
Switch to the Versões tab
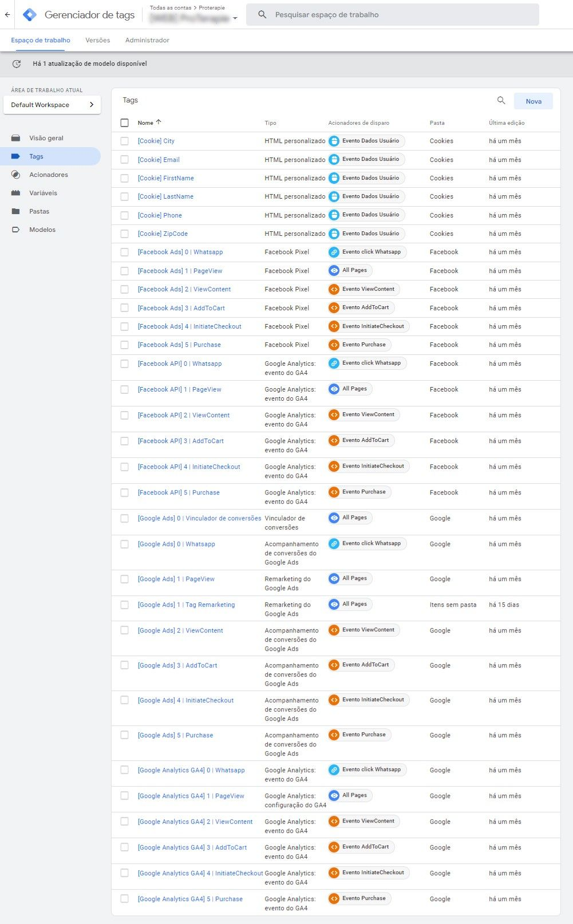(x=97, y=41)
